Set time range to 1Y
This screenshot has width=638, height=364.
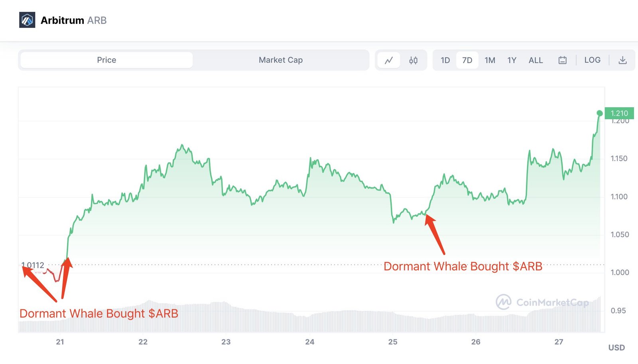point(512,60)
